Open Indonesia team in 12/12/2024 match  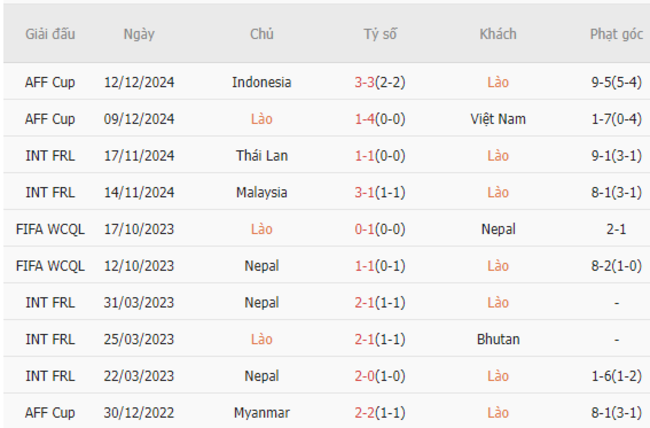[x=262, y=82]
